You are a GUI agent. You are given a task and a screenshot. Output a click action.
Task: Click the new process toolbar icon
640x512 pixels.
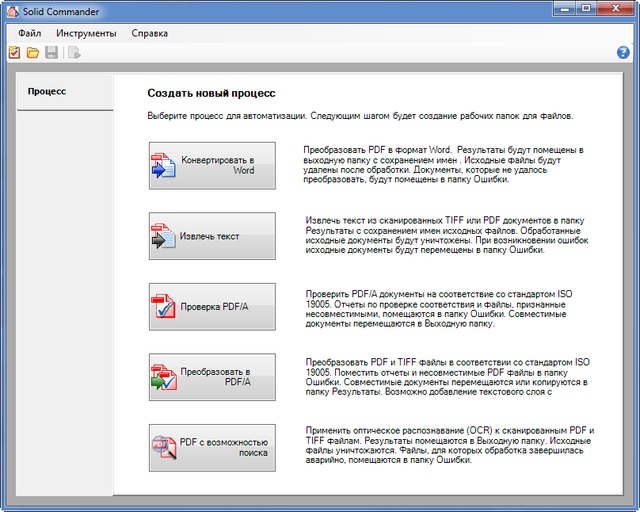14,52
